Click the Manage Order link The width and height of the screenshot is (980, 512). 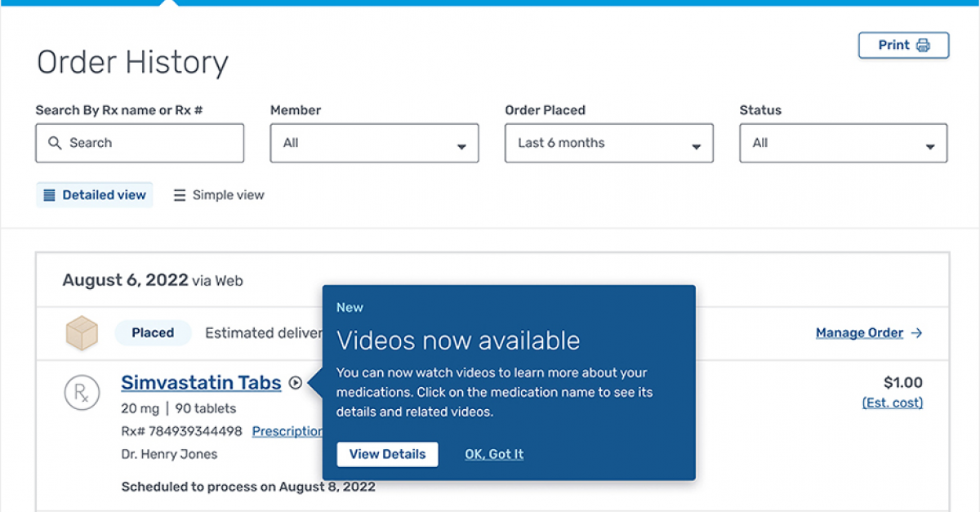pos(859,332)
